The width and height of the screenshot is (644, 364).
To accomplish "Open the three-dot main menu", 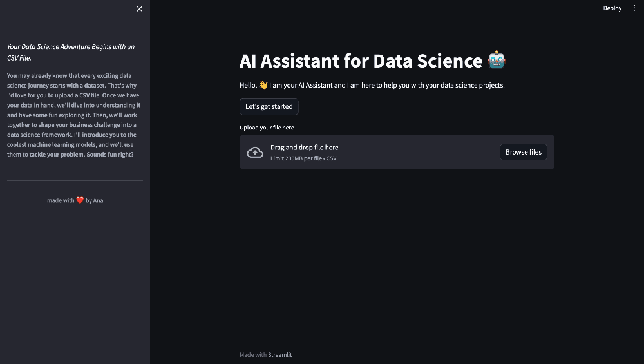I will pos(634,8).
